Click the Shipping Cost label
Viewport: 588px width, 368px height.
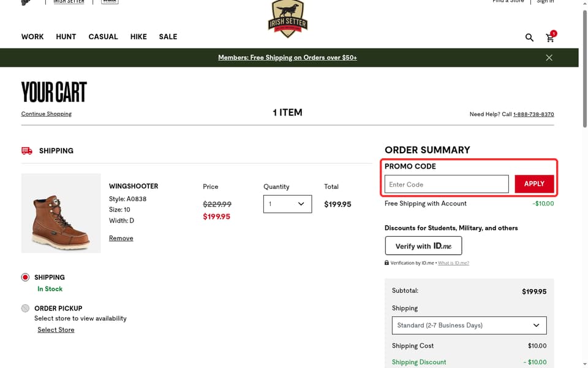412,345
